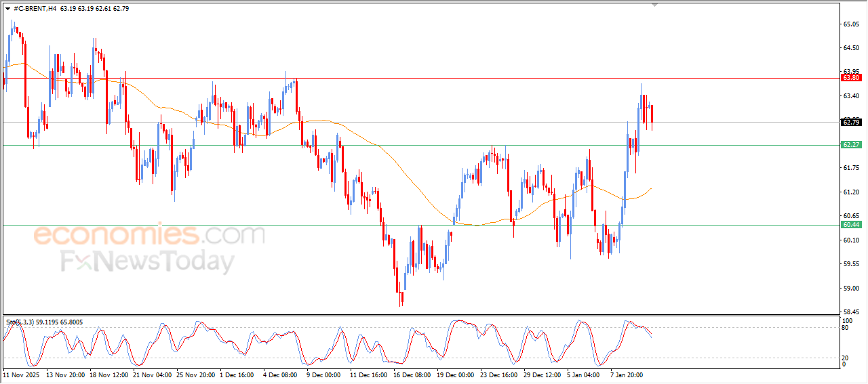Click the 29 Dec 12:00 time label

click(543, 374)
